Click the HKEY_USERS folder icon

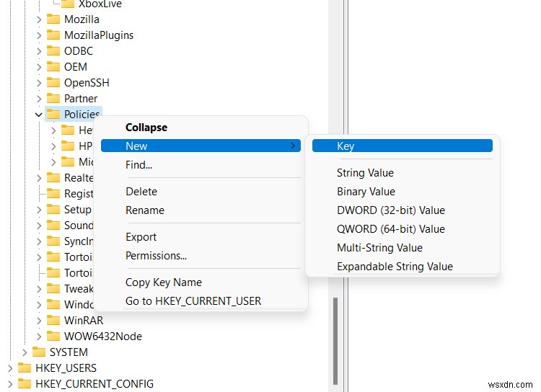tap(25, 368)
